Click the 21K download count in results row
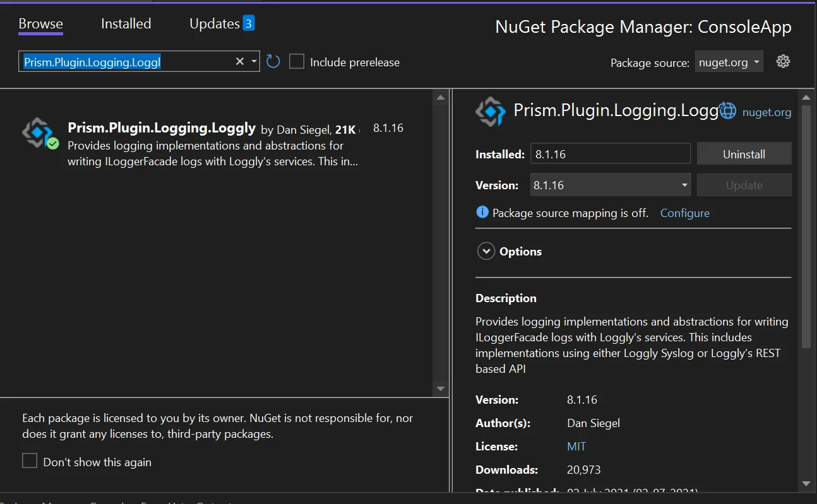The image size is (817, 504). click(345, 130)
